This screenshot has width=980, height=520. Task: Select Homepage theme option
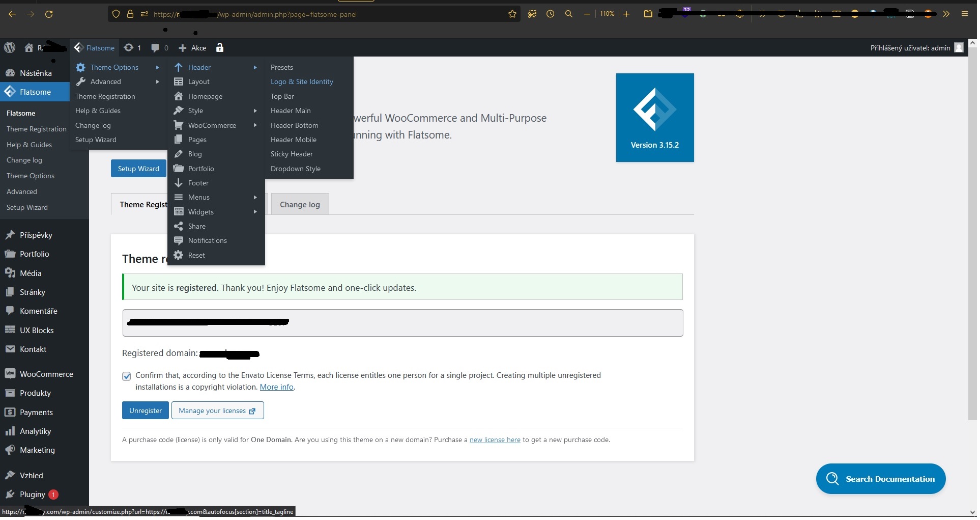[x=216, y=96]
